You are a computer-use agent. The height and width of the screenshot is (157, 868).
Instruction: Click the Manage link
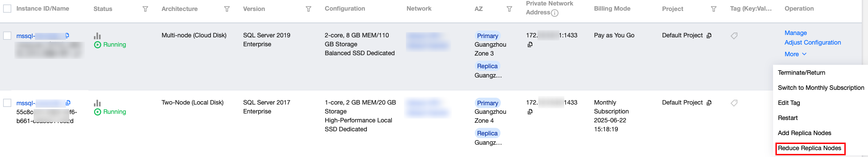[796, 33]
